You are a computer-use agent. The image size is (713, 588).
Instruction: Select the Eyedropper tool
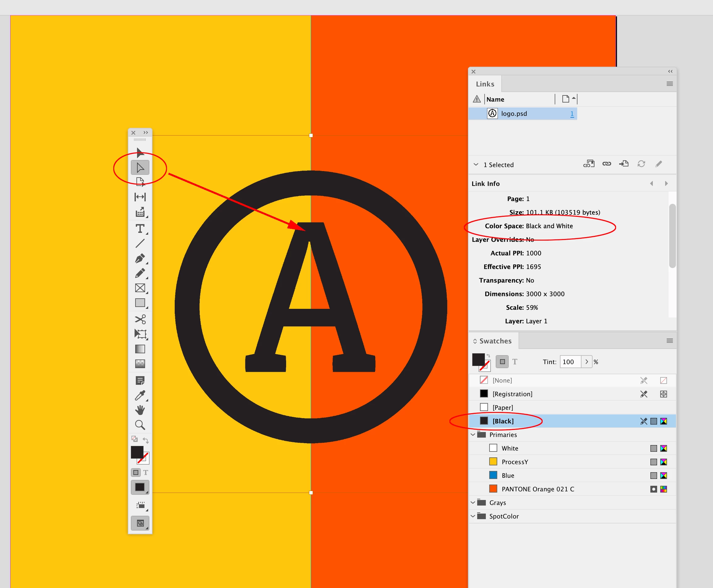pyautogui.click(x=140, y=395)
